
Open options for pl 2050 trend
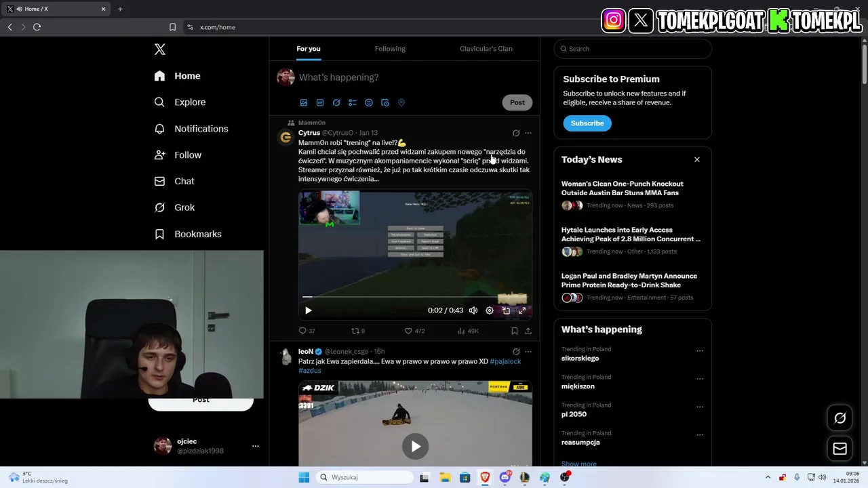point(700,407)
